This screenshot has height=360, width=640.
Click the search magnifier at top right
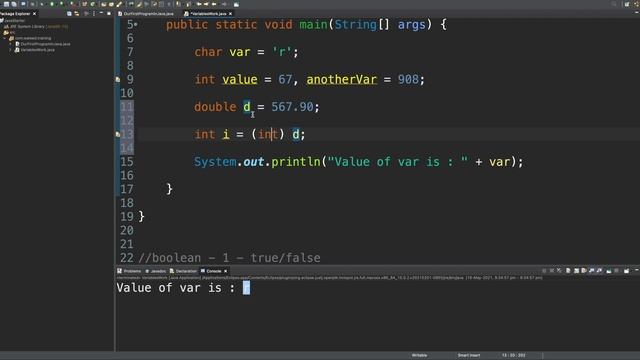(x=614, y=4)
